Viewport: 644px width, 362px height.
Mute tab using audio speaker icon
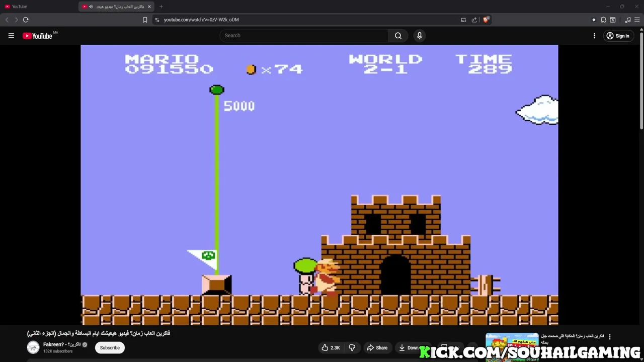[91, 7]
